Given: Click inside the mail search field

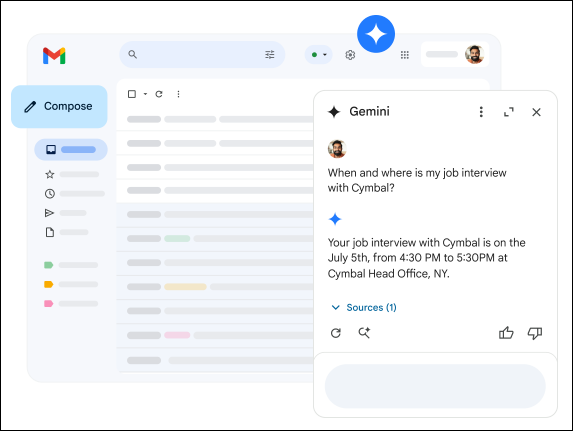Looking at the screenshot, I should click(x=201, y=54).
